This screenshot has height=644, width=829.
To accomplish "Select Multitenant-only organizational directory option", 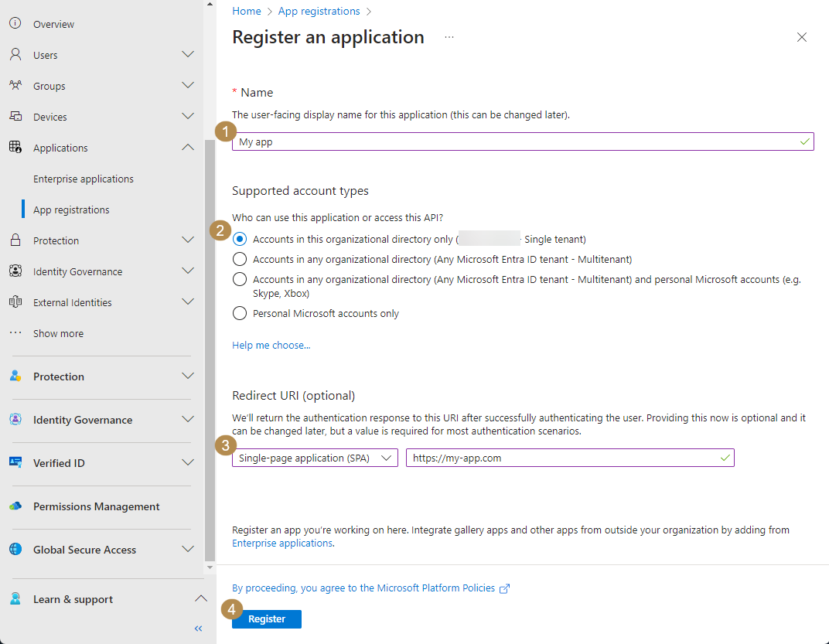I will [x=240, y=260].
